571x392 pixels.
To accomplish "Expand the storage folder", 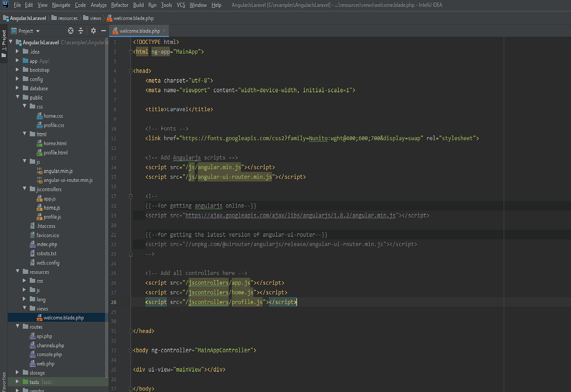I will coord(18,373).
